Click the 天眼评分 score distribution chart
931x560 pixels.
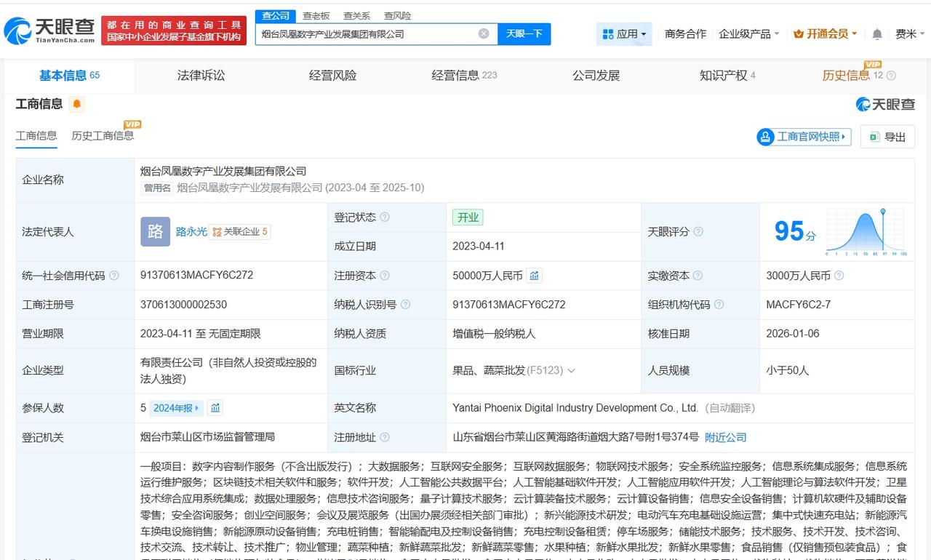866,232
